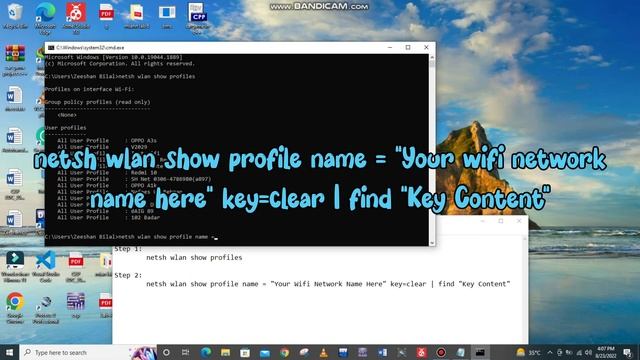Open the Recycle Bin desktop icon
The image size is (640, 360).
point(15,16)
